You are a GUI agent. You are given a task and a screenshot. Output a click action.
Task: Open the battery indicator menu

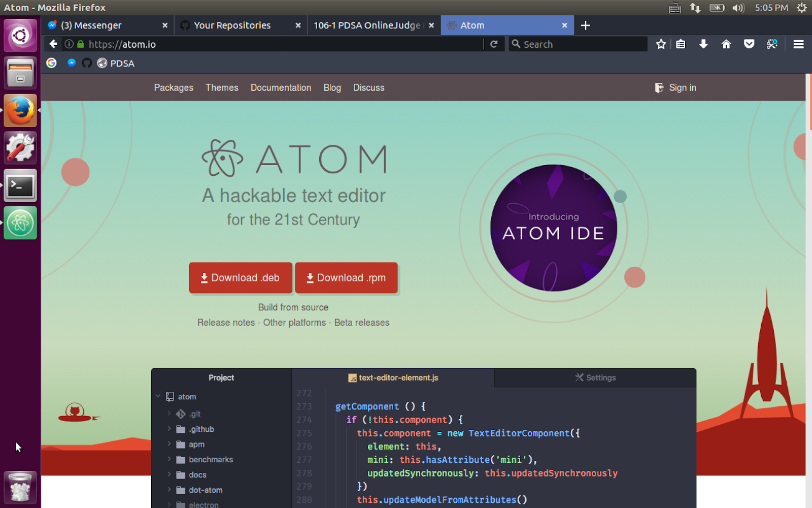click(717, 8)
